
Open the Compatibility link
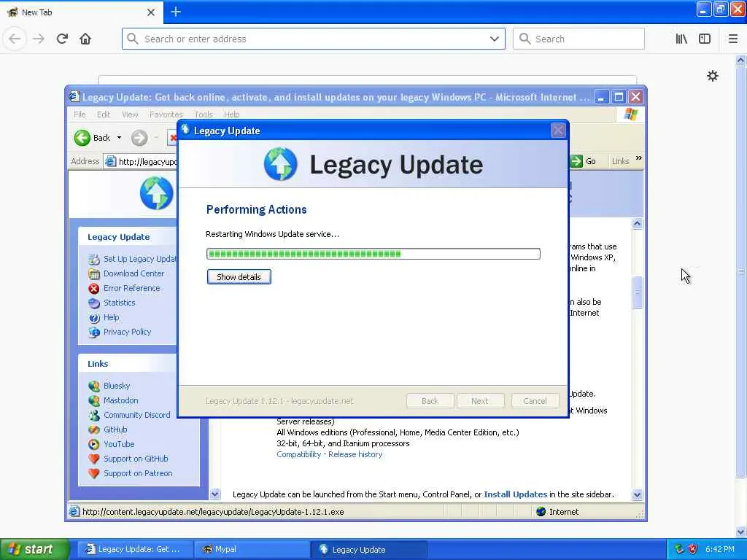point(298,454)
